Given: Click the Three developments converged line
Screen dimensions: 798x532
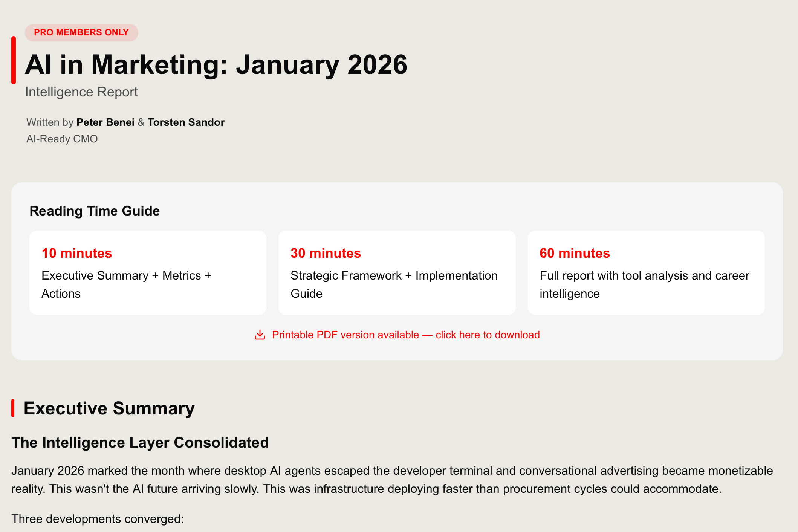Looking at the screenshot, I should coord(98,519).
